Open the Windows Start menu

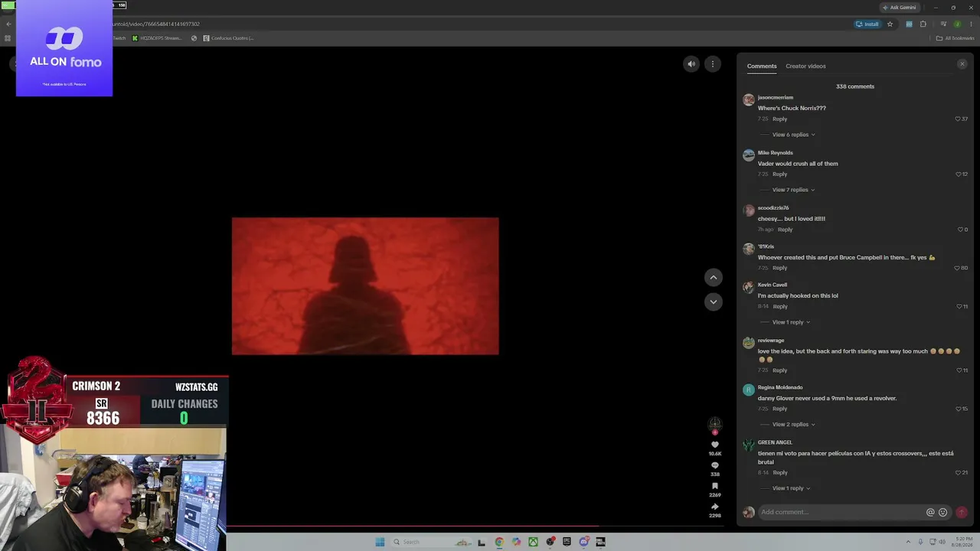(380, 542)
